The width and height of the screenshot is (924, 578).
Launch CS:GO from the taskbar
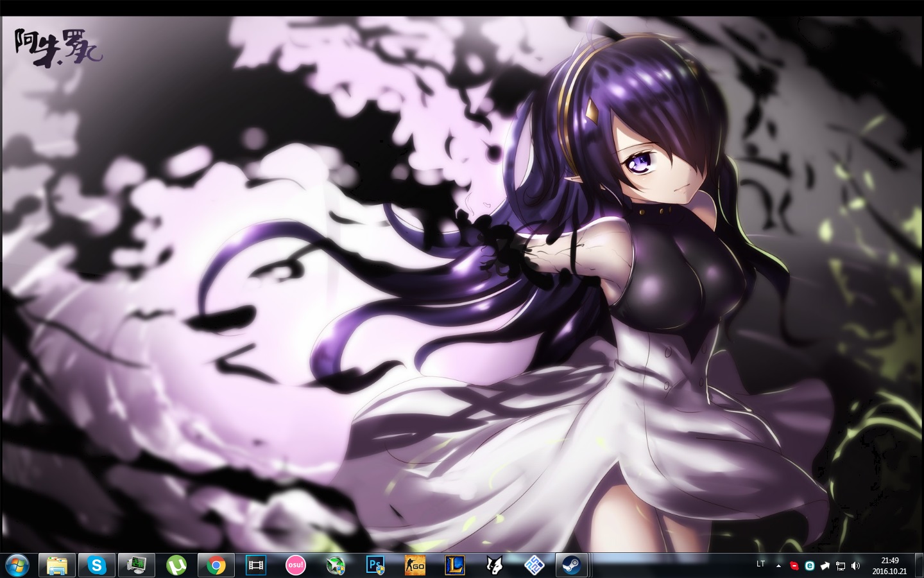(x=415, y=565)
